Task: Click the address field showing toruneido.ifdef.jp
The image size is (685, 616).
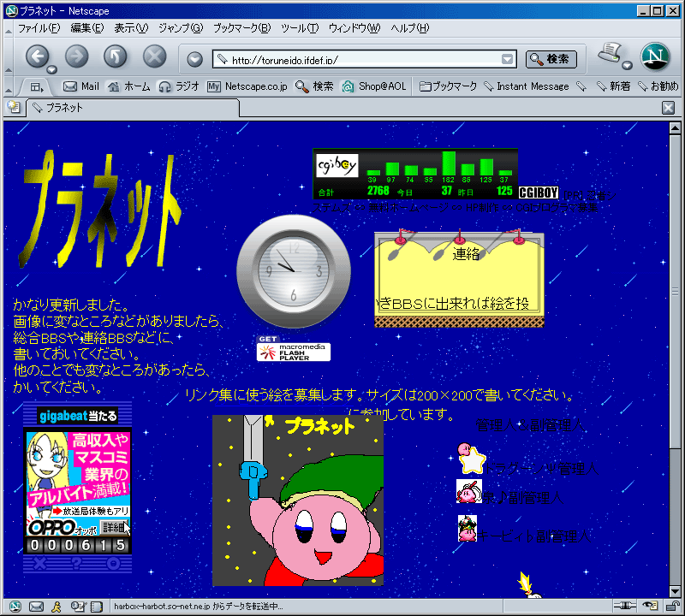Action: [365, 59]
